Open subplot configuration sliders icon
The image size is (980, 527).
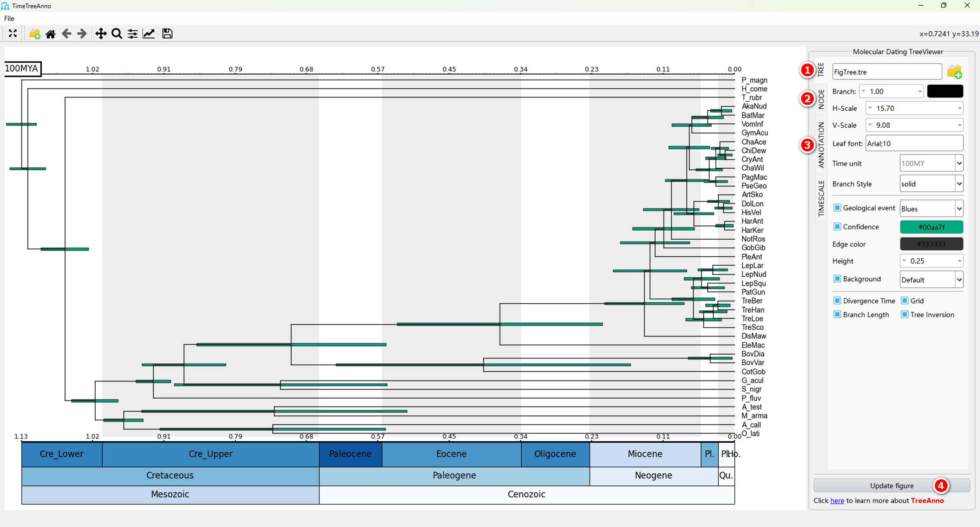[x=132, y=34]
